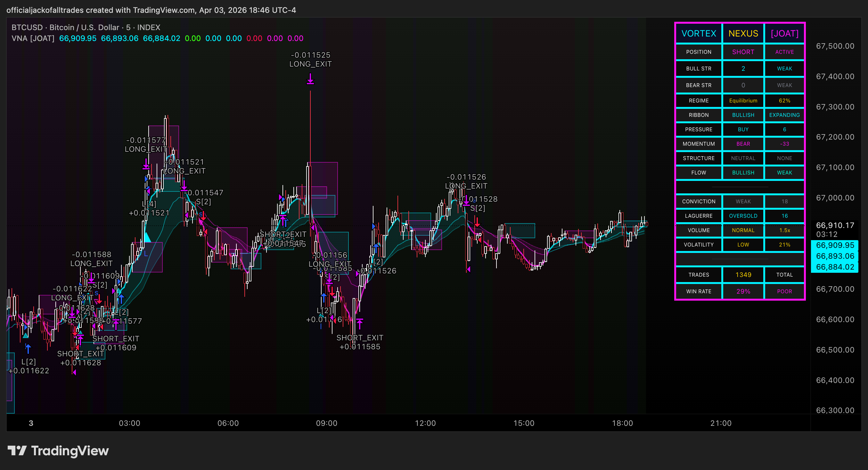Click the 67,000.00 price axis label
868x470 pixels.
point(835,198)
